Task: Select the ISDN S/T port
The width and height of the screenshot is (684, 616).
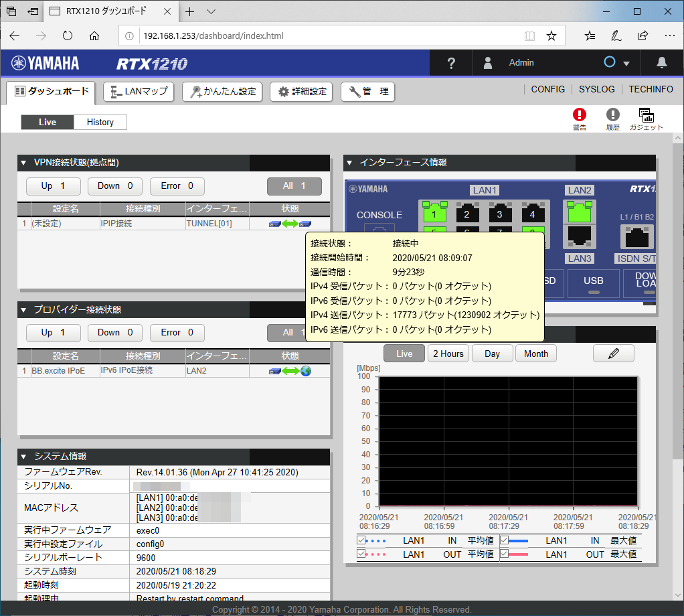Action: pos(637,237)
